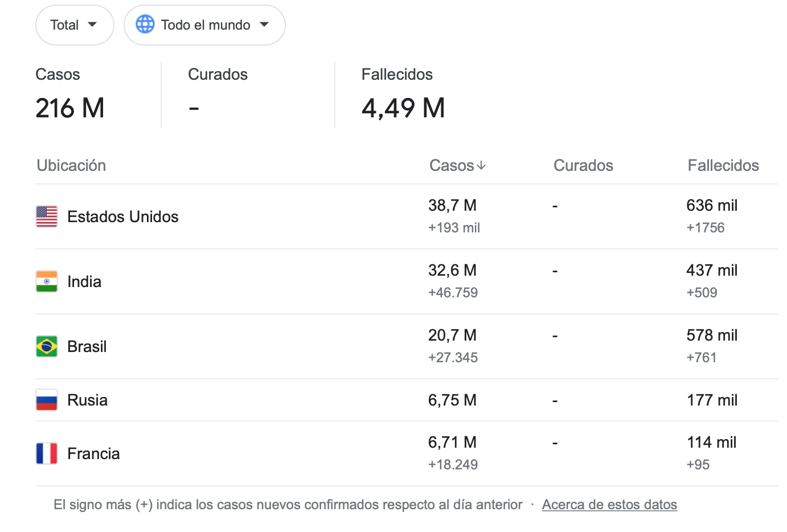
Task: Click the globe icon in location selector
Action: pyautogui.click(x=145, y=24)
